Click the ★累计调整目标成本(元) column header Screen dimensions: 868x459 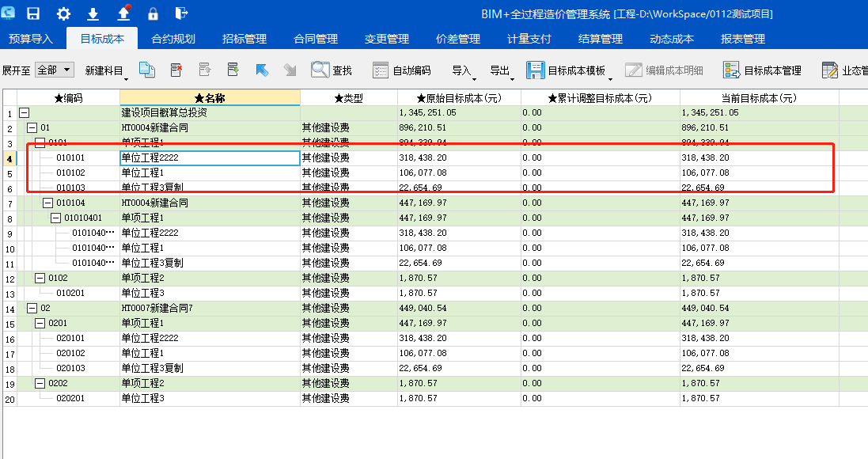600,98
